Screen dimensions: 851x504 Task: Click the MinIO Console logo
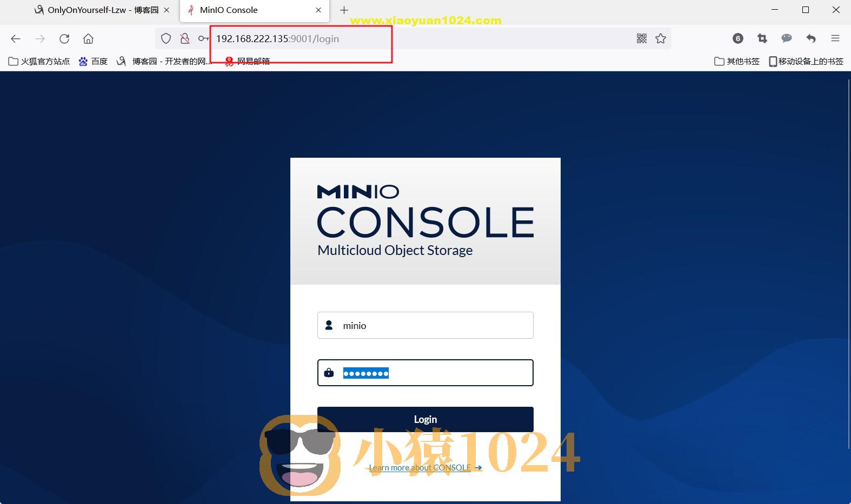coord(425,211)
